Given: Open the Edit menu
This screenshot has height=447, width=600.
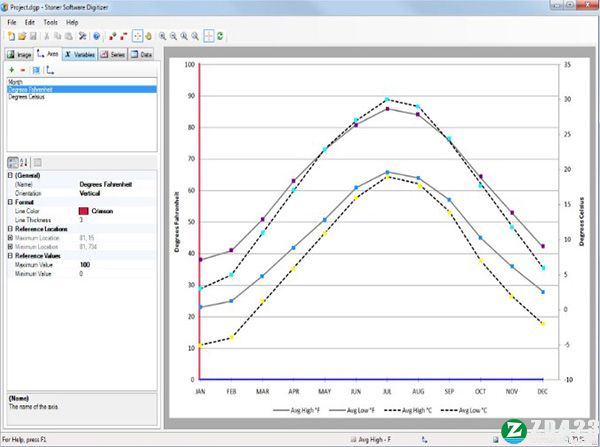Looking at the screenshot, I should [30, 22].
